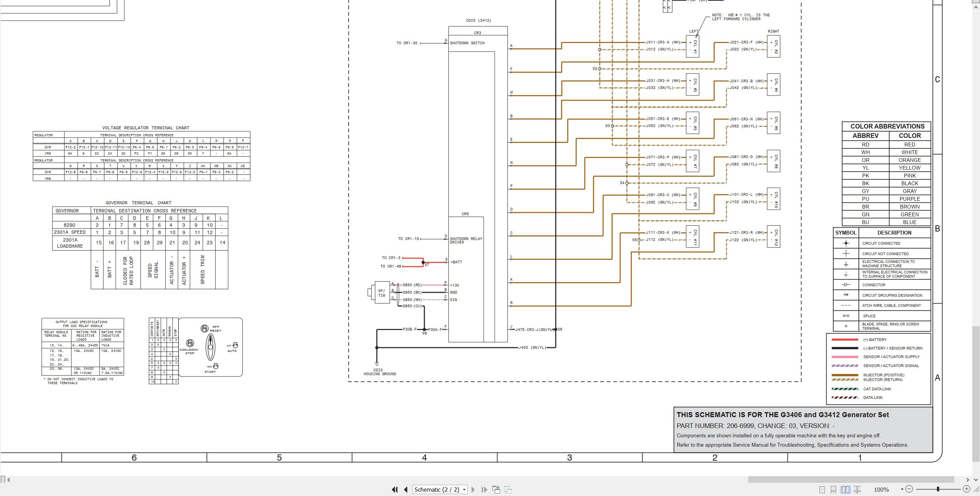The image size is (980, 496).
Task: Click the CYL #12 injector box
Action: (x=773, y=237)
